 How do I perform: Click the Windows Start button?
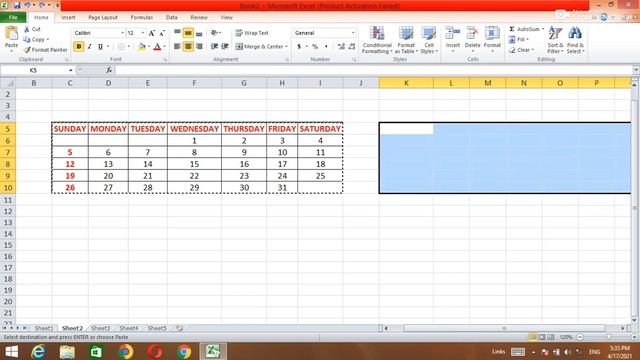click(x=11, y=351)
